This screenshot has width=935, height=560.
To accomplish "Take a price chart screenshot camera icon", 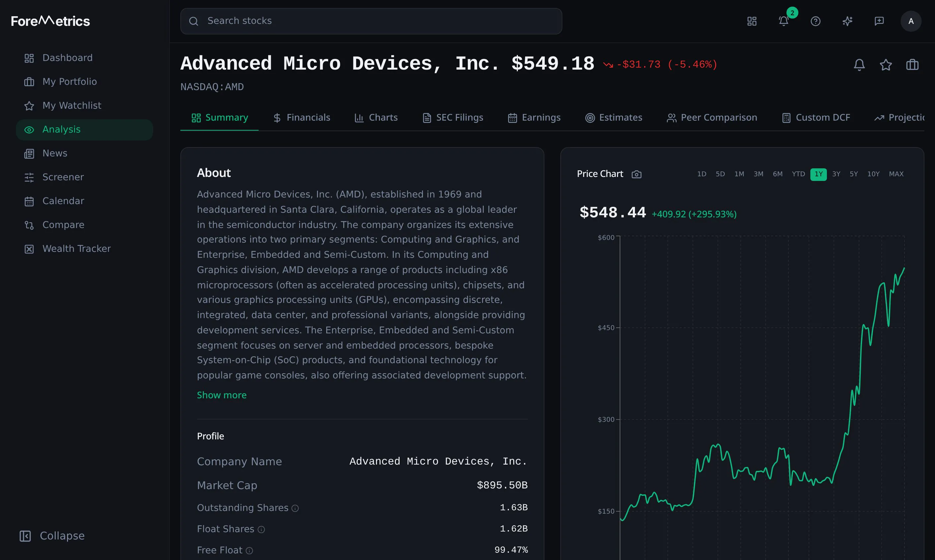I will coord(636,174).
